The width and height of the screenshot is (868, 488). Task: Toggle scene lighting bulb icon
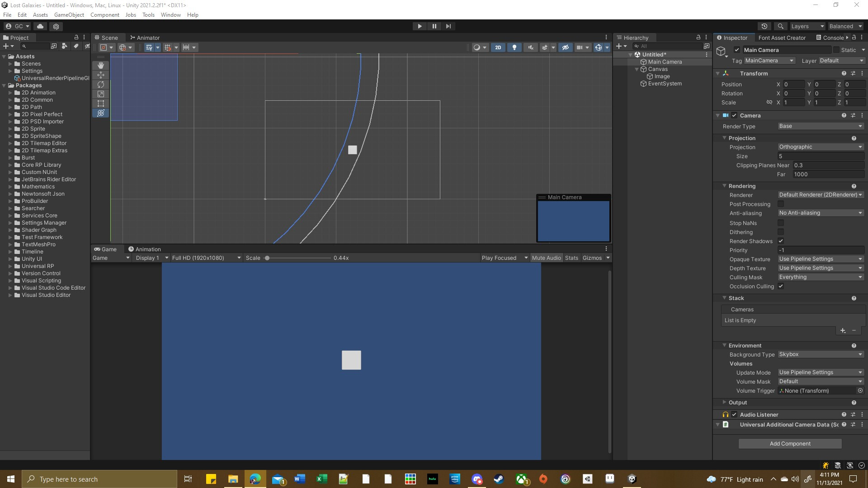click(x=514, y=47)
